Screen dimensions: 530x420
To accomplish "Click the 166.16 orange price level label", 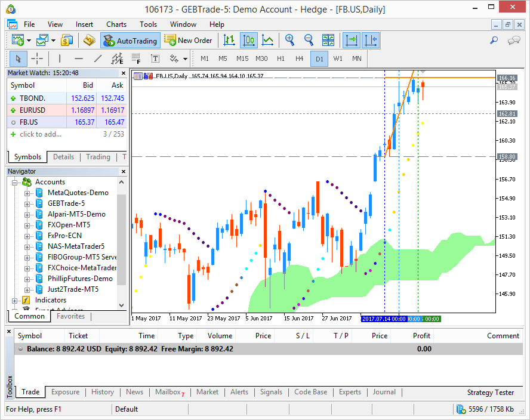I will (507, 78).
